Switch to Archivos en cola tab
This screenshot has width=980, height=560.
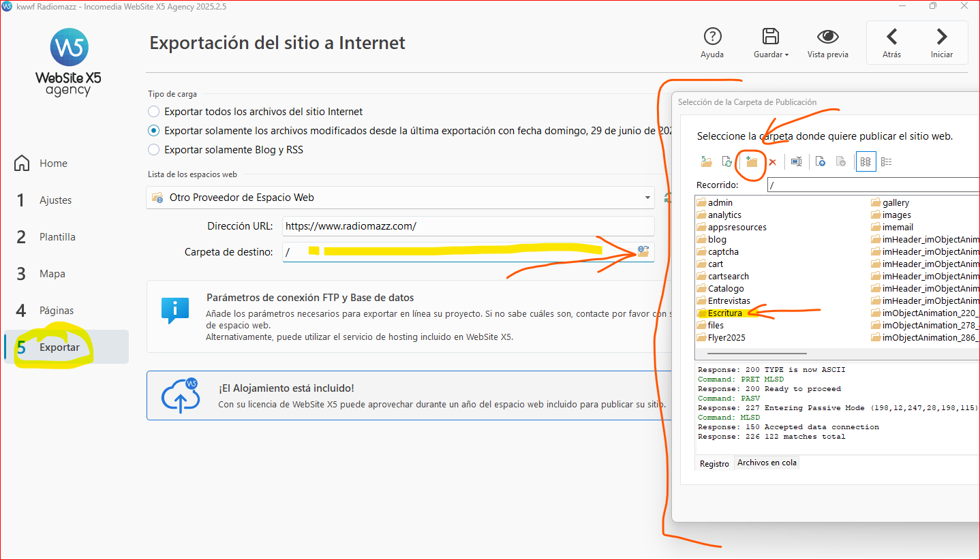coord(767,463)
